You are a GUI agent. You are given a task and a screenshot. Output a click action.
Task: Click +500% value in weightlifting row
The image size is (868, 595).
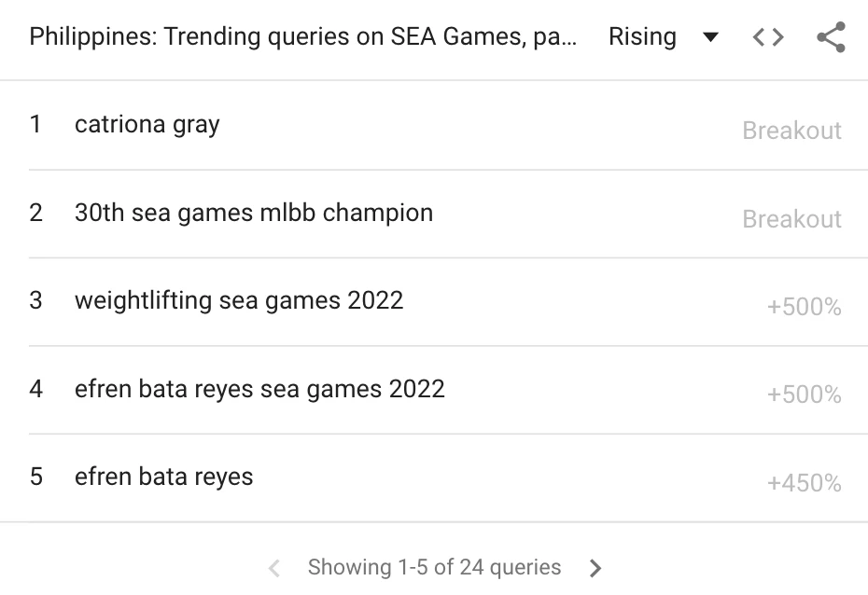[804, 307]
